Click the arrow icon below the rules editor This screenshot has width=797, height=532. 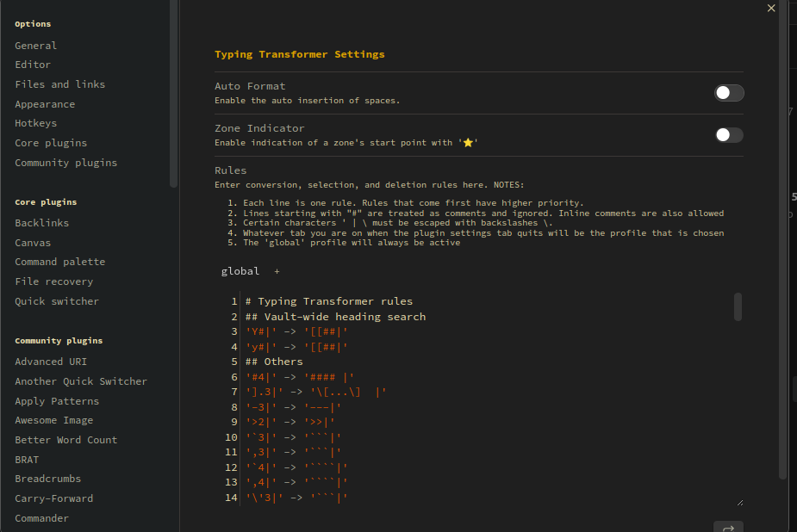(x=728, y=526)
